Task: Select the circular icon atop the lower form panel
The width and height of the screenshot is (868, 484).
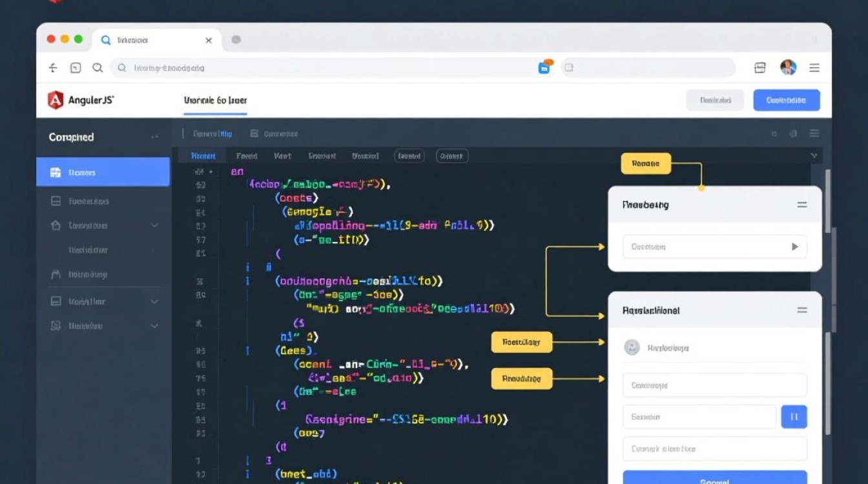Action: (x=631, y=348)
